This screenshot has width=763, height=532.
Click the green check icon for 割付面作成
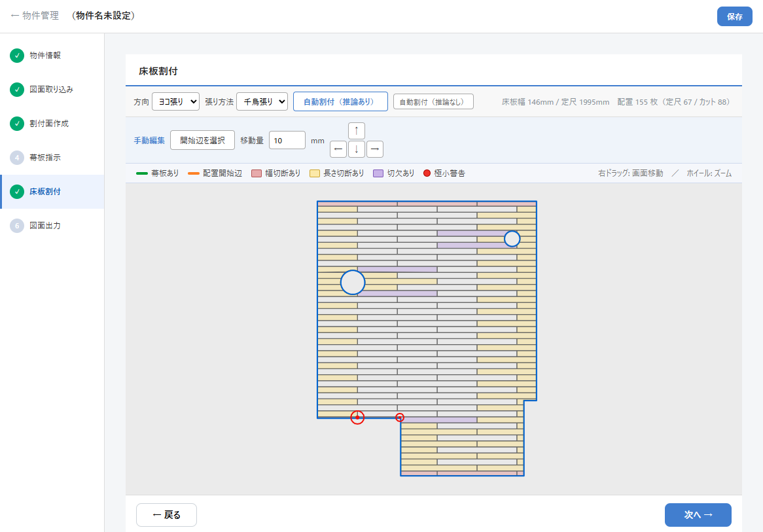(x=17, y=124)
